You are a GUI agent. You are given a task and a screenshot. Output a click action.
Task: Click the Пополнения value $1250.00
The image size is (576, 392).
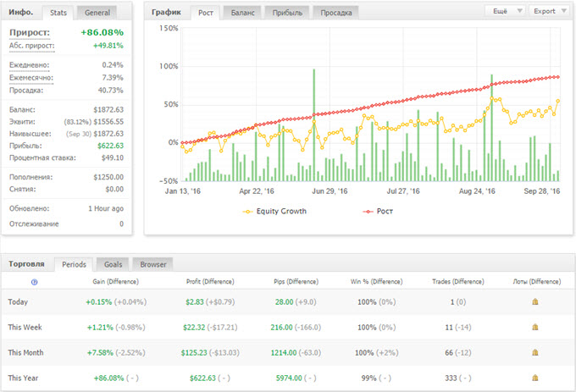pyautogui.click(x=108, y=177)
